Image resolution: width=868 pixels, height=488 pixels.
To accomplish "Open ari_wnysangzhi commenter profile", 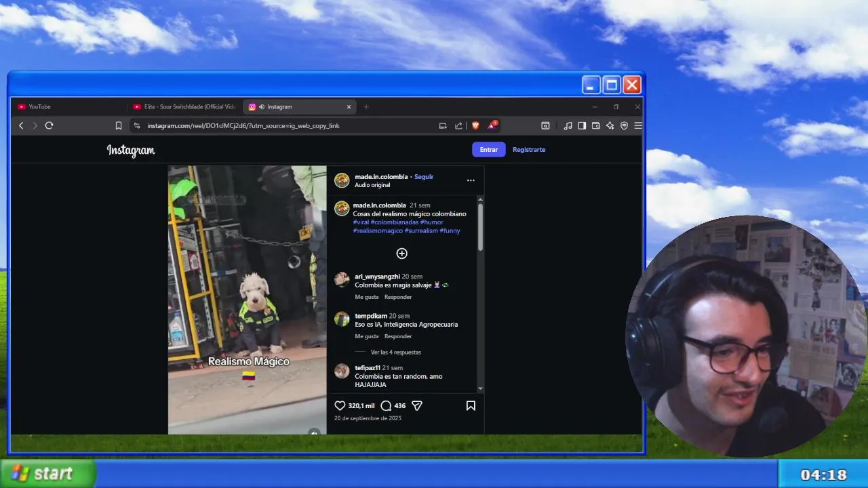I will 377,277.
